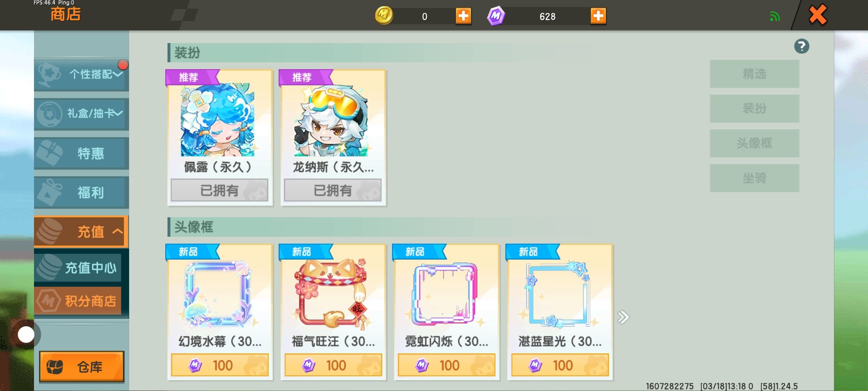This screenshot has height=391, width=868.
Task: Add gold coins with plus icon
Action: pos(463,16)
